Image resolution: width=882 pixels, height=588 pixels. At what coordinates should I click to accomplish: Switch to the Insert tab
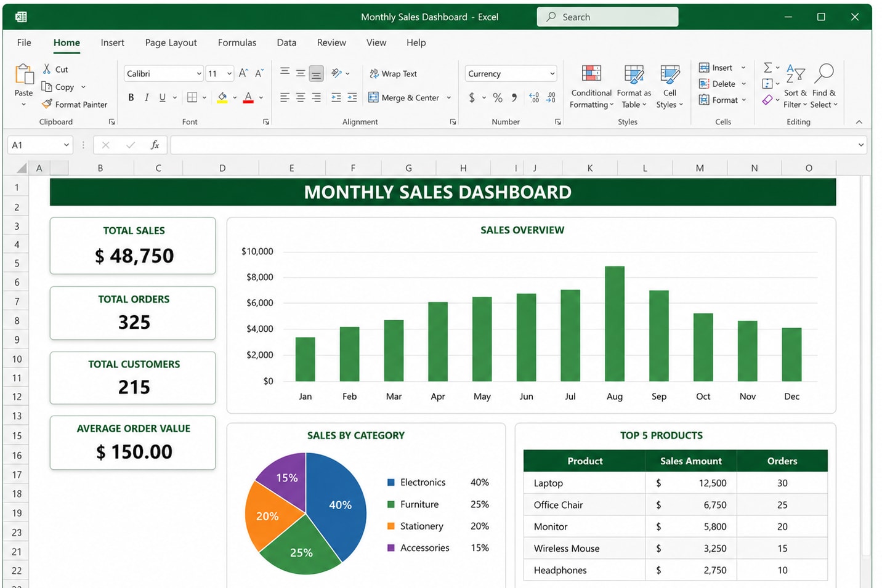click(112, 42)
